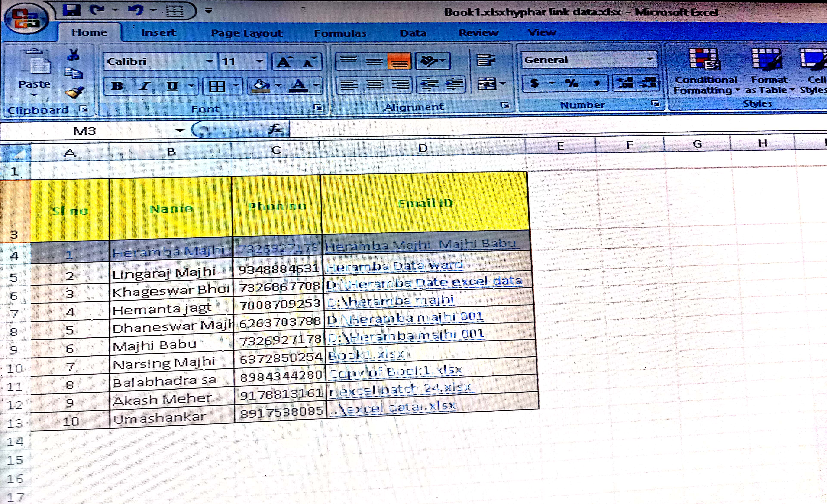Click the Save icon in quick access toolbar
Screen dimensions: 827x504
(x=72, y=10)
